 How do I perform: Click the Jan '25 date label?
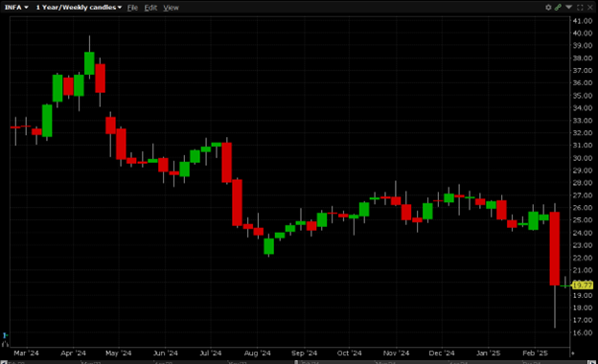tap(488, 353)
